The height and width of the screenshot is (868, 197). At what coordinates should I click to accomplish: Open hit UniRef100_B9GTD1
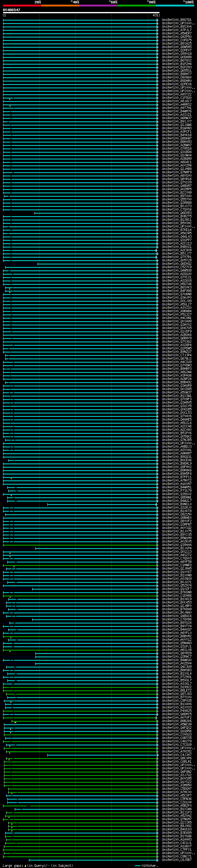[x=177, y=20]
